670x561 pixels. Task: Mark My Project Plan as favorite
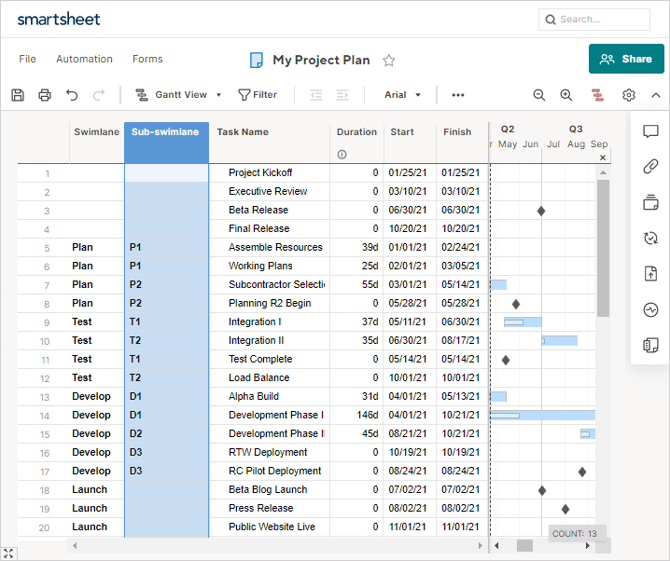click(389, 60)
